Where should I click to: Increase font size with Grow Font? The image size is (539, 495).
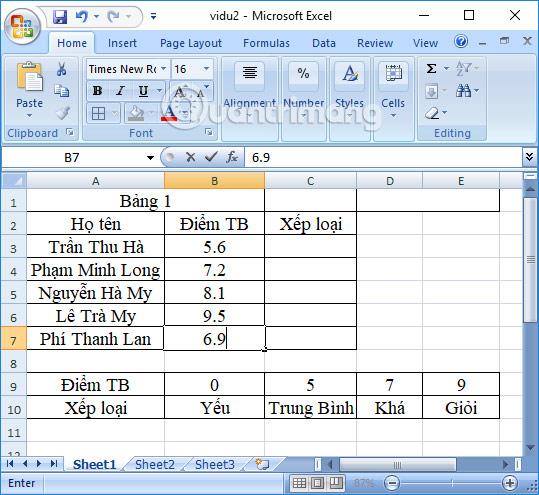[179, 91]
